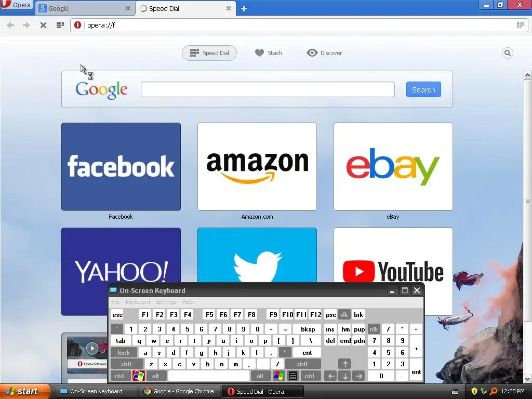Click the esc key on On-Screen Keyboard
The image size is (532, 399).
coord(117,314)
